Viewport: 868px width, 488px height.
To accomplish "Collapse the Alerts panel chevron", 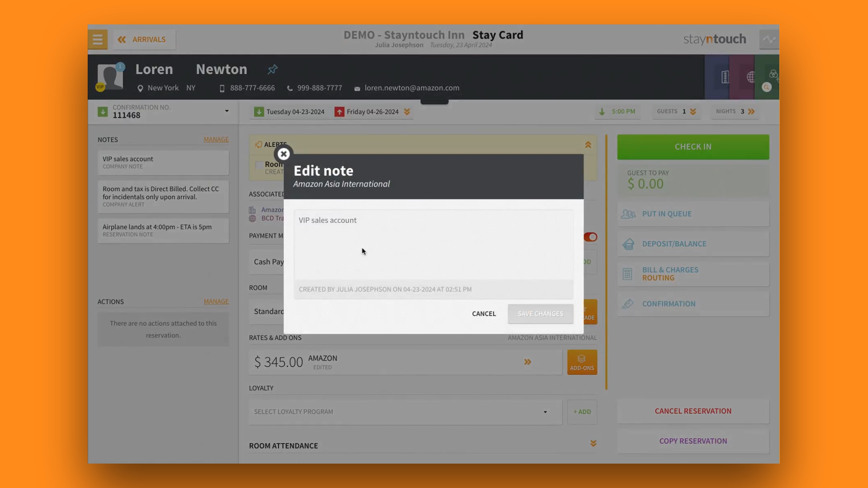I will [x=588, y=145].
